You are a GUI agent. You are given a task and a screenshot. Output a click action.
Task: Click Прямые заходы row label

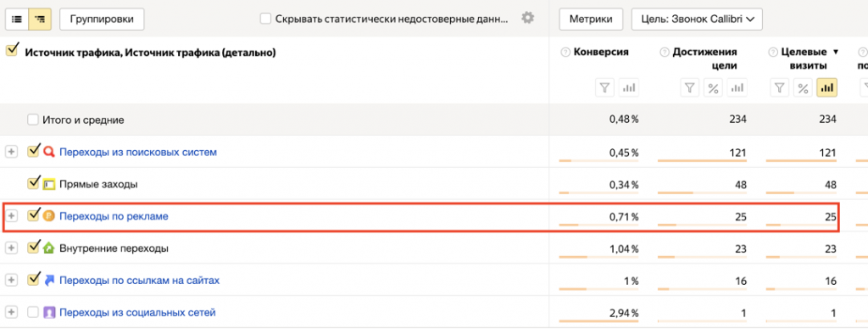98,185
